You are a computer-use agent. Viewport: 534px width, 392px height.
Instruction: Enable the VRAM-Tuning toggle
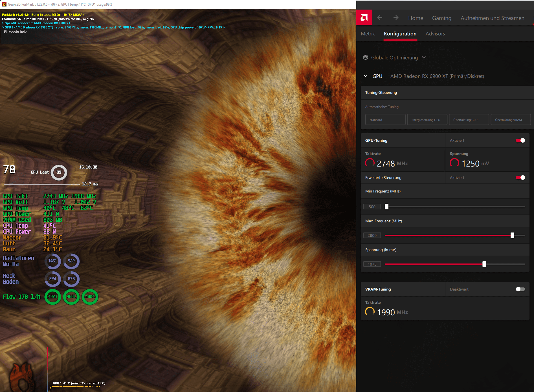click(520, 289)
